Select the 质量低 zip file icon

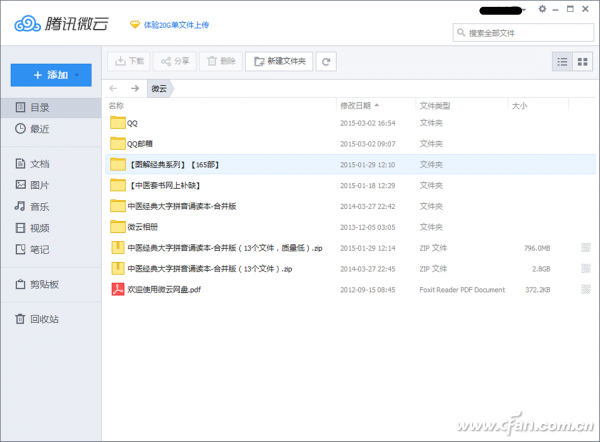118,248
